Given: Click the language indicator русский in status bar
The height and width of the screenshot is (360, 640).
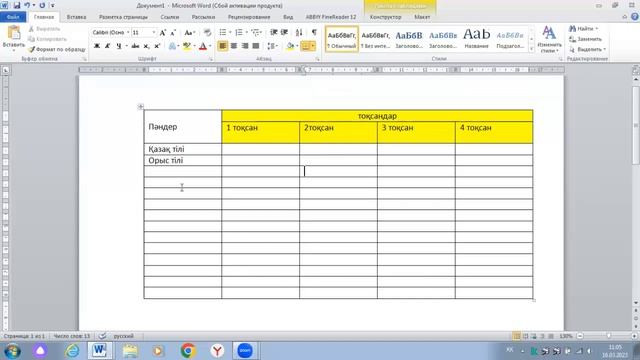Looking at the screenshot, I should click(124, 336).
